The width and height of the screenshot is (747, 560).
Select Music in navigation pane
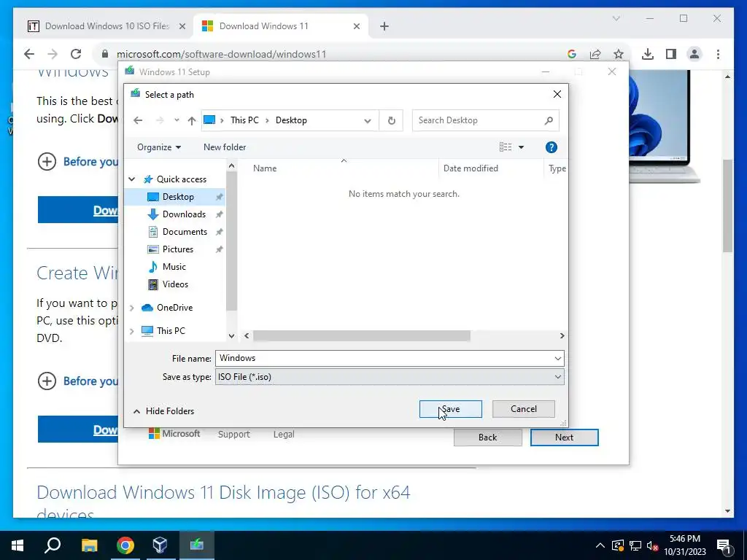point(174,267)
